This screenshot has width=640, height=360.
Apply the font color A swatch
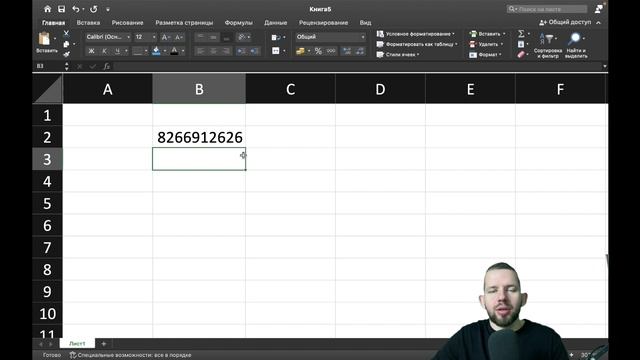click(x=174, y=51)
